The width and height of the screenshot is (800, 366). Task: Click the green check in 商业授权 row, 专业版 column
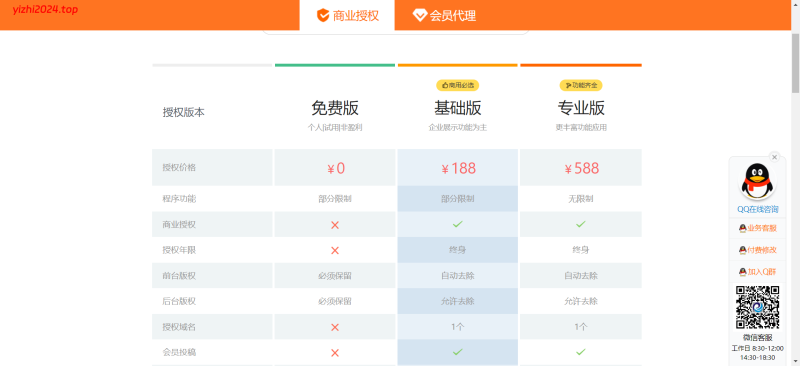coord(581,224)
